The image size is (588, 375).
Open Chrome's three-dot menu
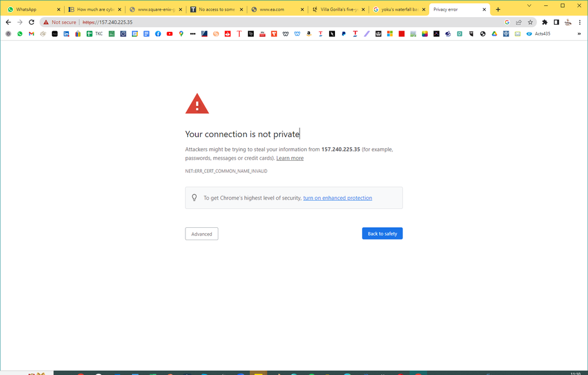(580, 22)
